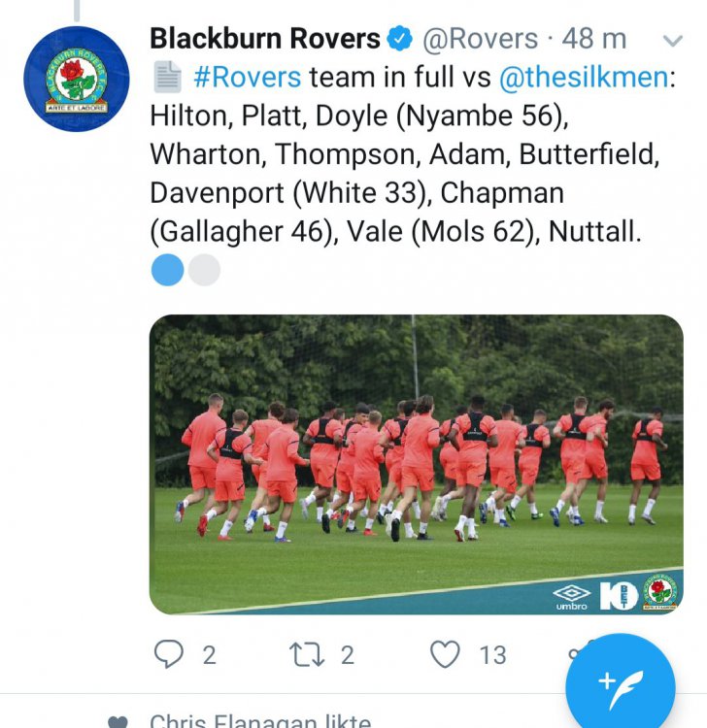Open the tweet options chevron menu

[x=673, y=41]
